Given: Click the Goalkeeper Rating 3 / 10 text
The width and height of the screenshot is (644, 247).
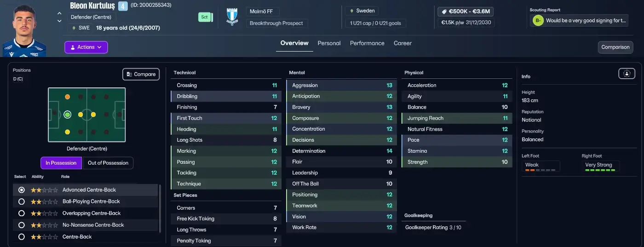Looking at the screenshot, I should point(433,227).
